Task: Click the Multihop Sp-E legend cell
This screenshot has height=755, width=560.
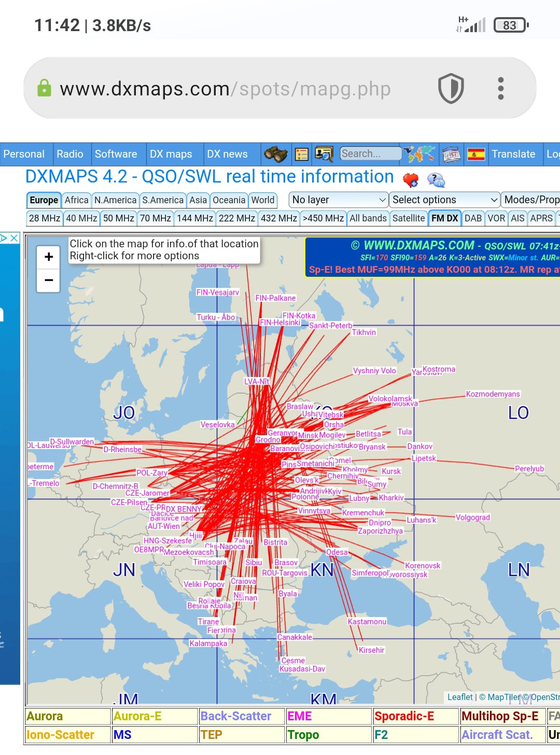Action: click(x=503, y=716)
